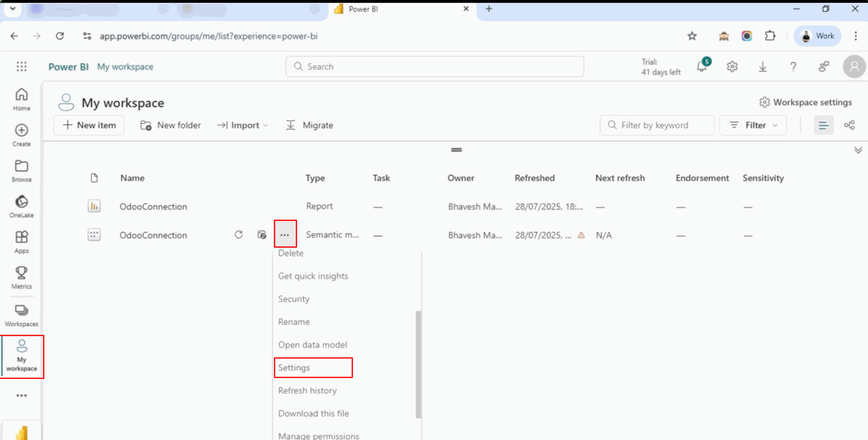Click the OdooConnection report type icon
This screenshot has width=868, height=440.
point(94,206)
